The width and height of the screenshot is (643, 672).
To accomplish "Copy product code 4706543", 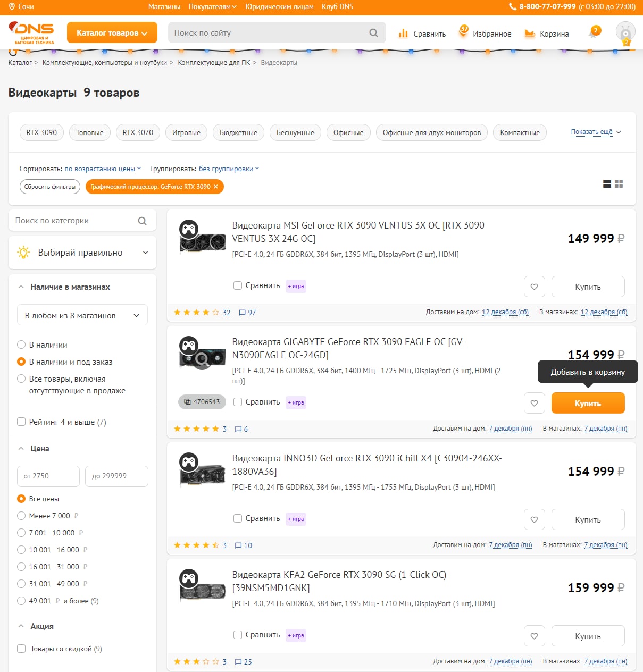I will point(202,402).
